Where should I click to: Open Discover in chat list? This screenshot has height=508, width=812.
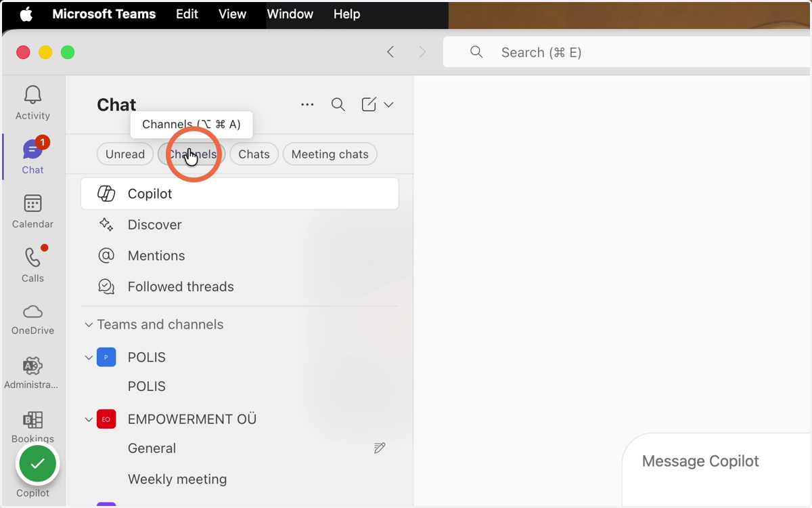(x=240, y=225)
